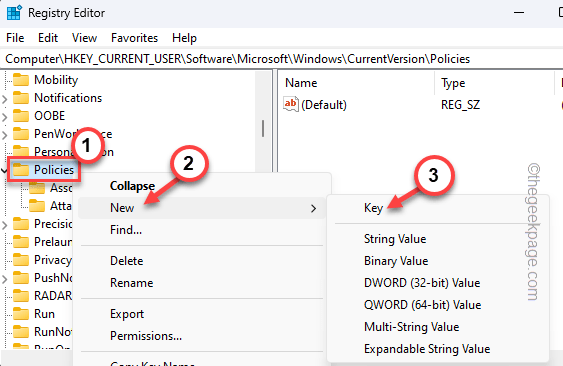
Task: Click the Mobility folder icon
Action: pyautogui.click(x=21, y=80)
